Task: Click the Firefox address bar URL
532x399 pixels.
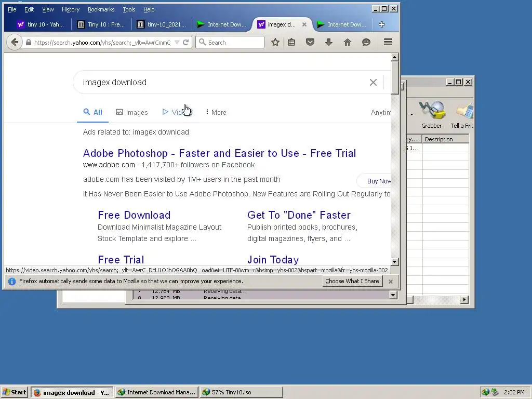Action: pyautogui.click(x=102, y=43)
